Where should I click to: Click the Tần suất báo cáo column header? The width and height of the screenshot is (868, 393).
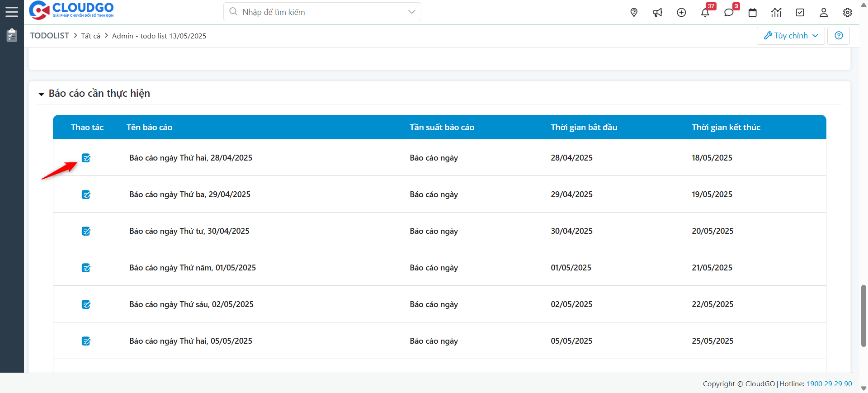coord(442,127)
